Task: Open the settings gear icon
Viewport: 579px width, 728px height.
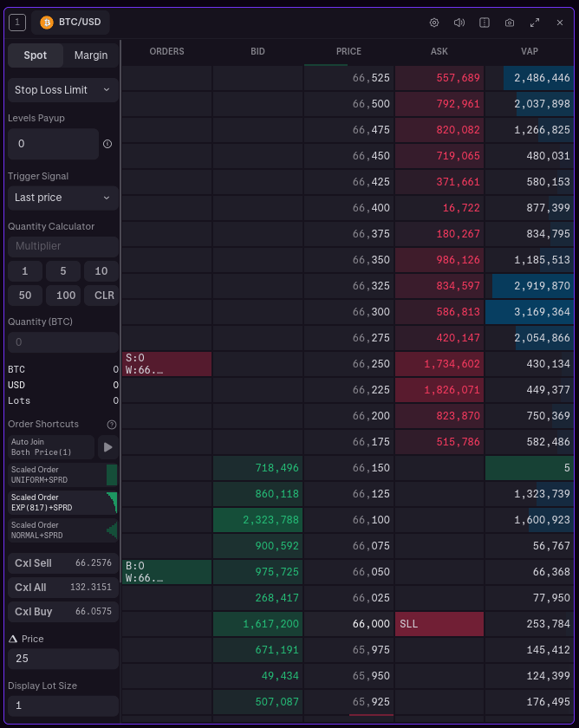Action: point(434,23)
